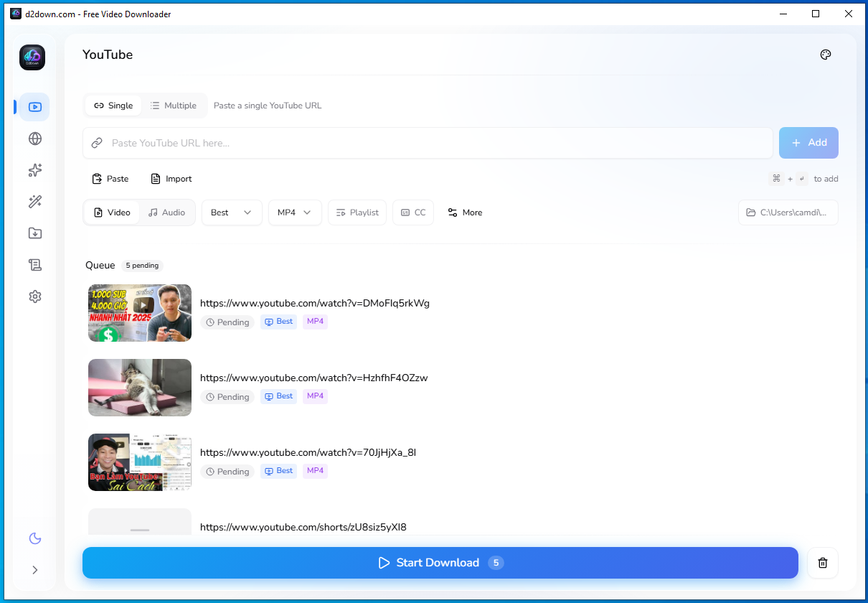Viewport: 868px width, 603px height.
Task: Minimize the d2down window
Action: click(782, 14)
